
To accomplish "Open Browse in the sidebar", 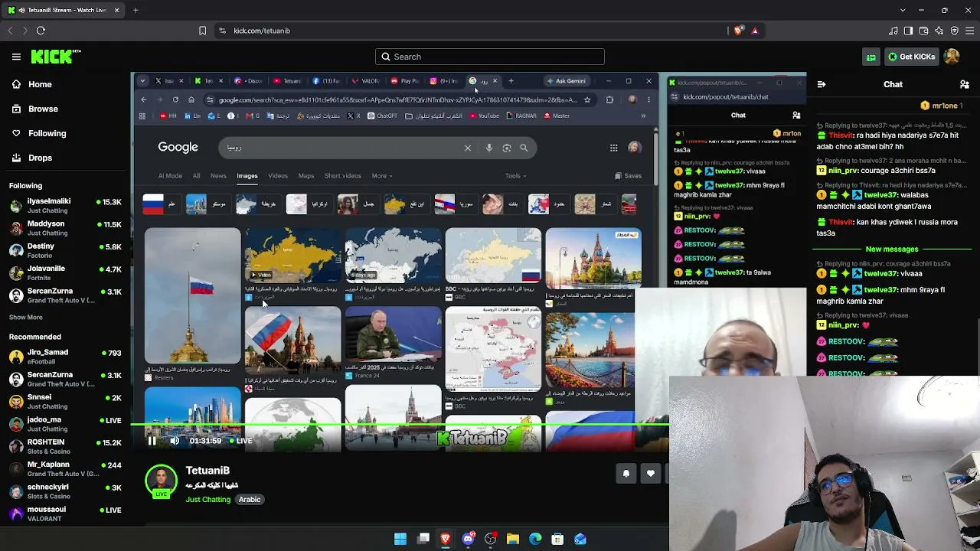I will click(34, 109).
